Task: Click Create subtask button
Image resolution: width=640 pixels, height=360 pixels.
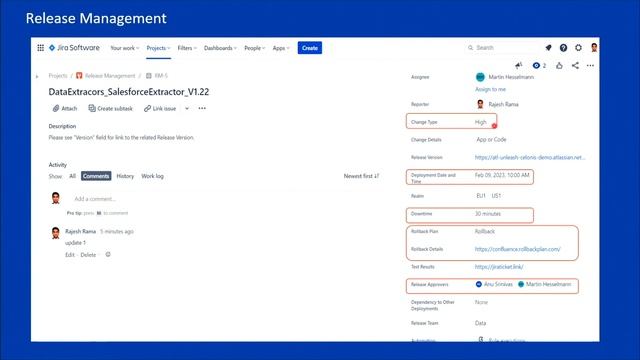Action: coord(111,109)
